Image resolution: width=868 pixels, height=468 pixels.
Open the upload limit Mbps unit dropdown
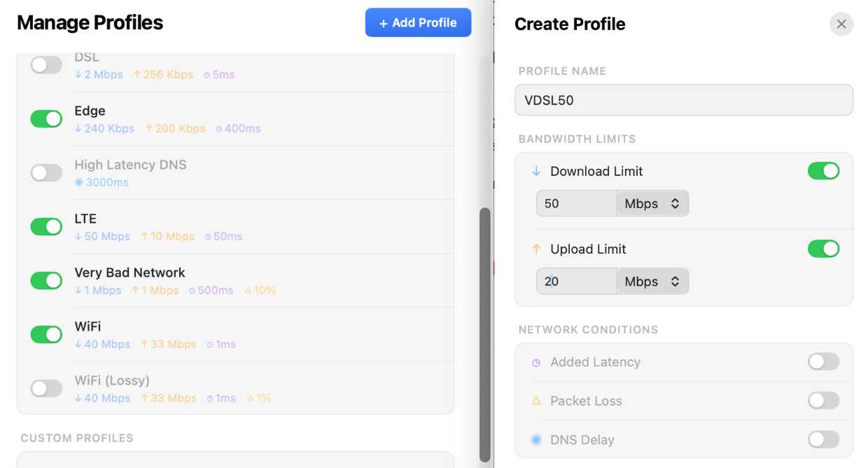(x=652, y=282)
